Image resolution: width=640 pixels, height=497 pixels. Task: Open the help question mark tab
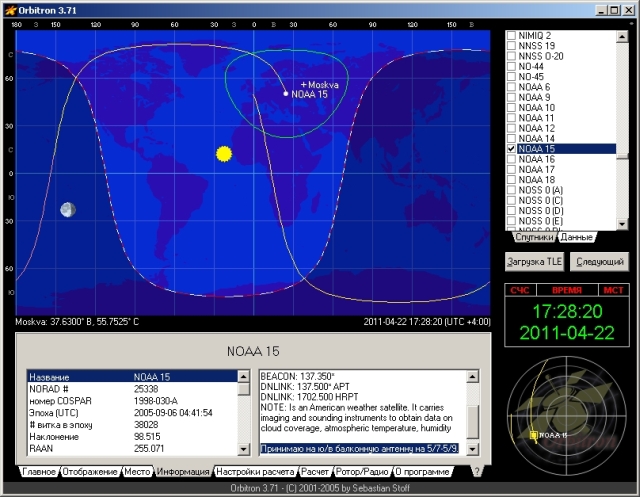pos(476,471)
